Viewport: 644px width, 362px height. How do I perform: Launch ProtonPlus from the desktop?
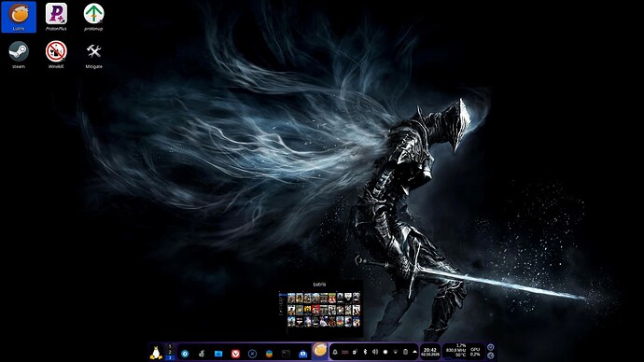pos(56,17)
